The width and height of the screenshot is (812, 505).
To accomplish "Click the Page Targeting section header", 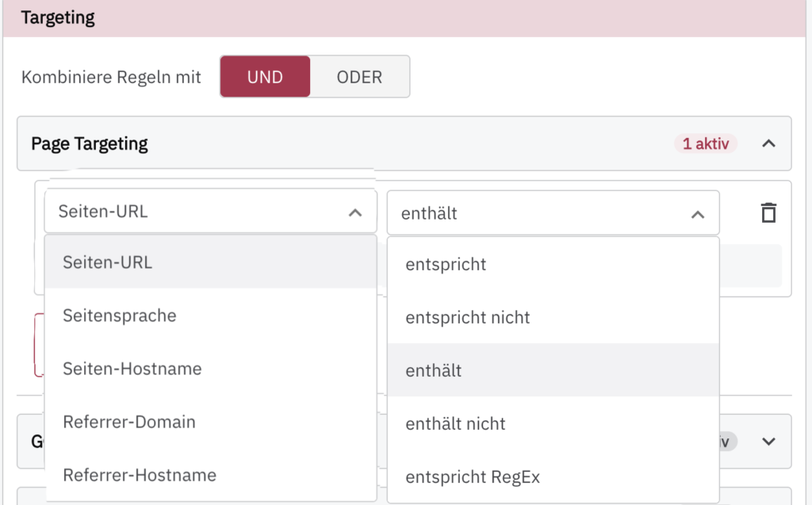I will click(89, 143).
